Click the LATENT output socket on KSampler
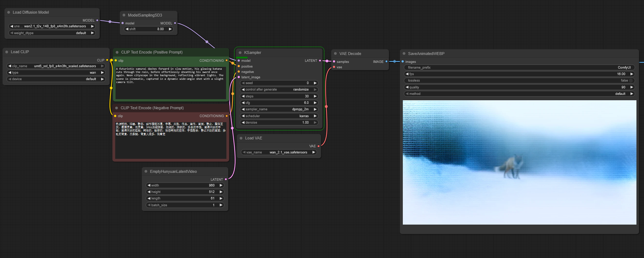Image resolution: width=644 pixels, height=258 pixels. coord(320,61)
